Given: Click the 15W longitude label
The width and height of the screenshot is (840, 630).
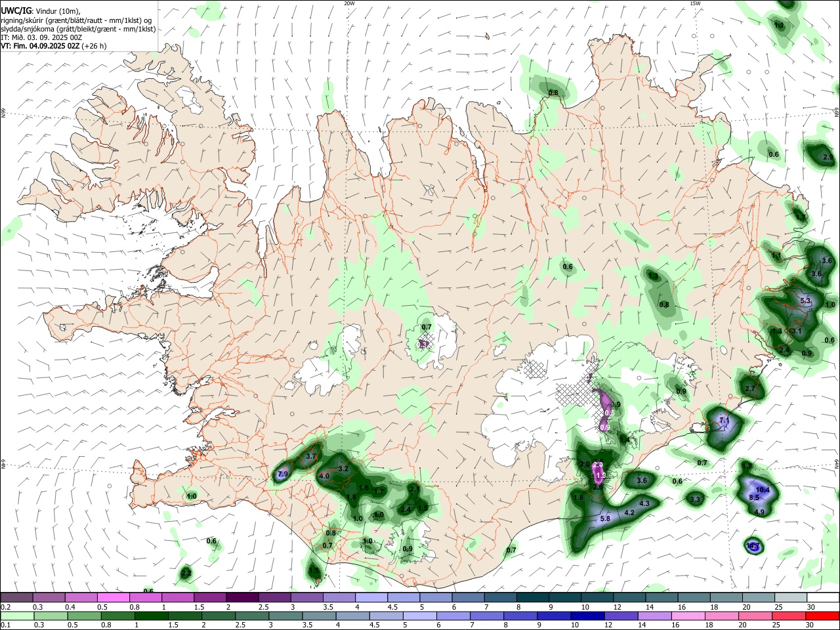Looking at the screenshot, I should click(x=695, y=3).
